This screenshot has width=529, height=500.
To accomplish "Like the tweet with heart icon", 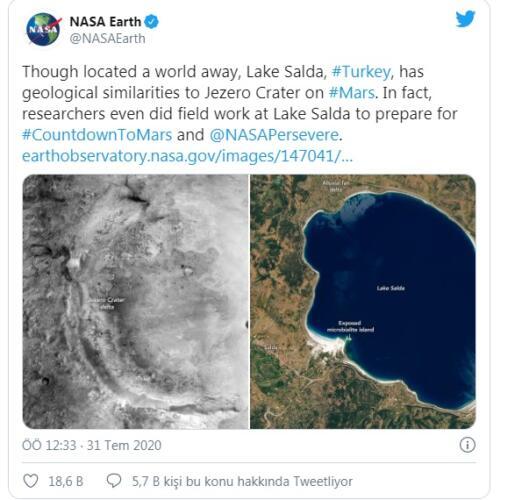I will [x=30, y=481].
